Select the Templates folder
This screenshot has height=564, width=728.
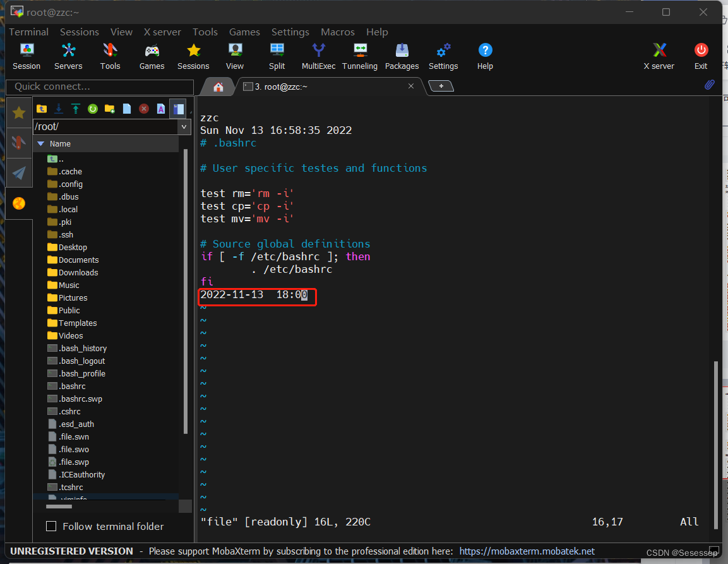[73, 323]
